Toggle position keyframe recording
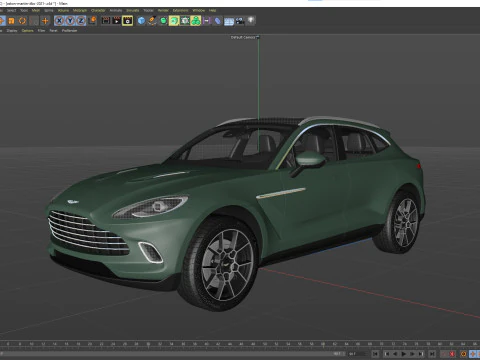Viewport: 480px width, 360px height. [x=473, y=354]
